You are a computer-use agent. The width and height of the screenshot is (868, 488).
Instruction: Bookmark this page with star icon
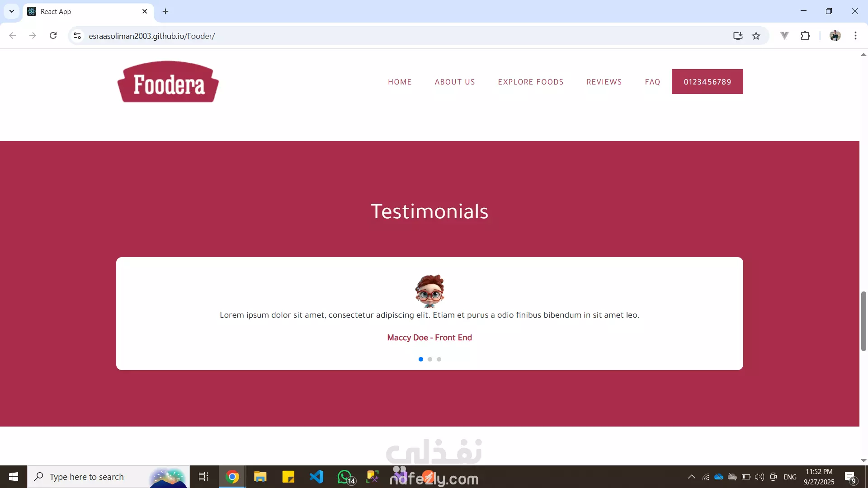point(756,36)
